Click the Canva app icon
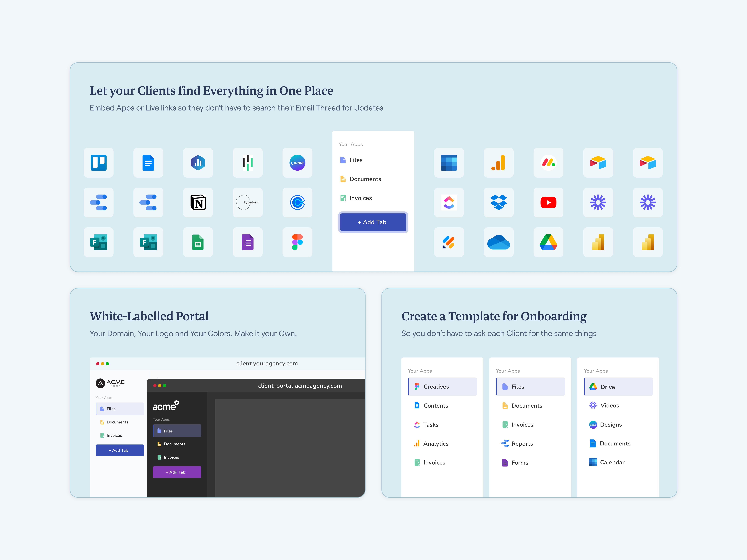Screen dimensions: 747x560 point(297,163)
